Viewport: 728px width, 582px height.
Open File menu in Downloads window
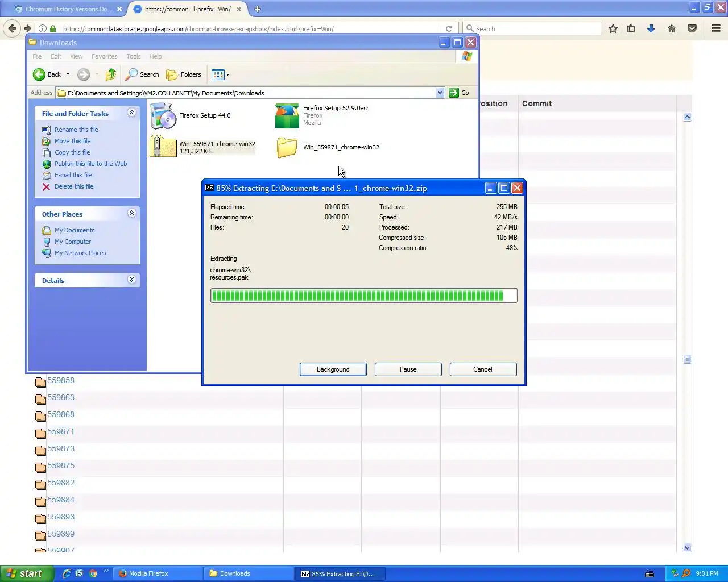pos(37,56)
